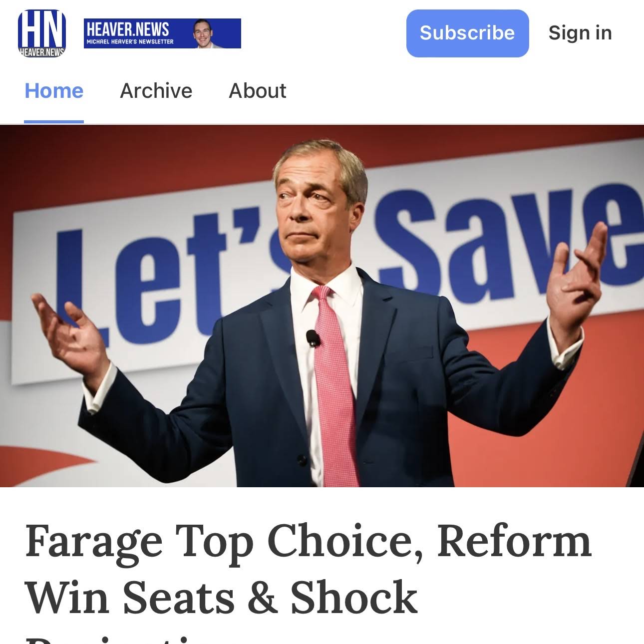Open the Heaver.News blue banner
644x644 pixels.
click(x=162, y=33)
